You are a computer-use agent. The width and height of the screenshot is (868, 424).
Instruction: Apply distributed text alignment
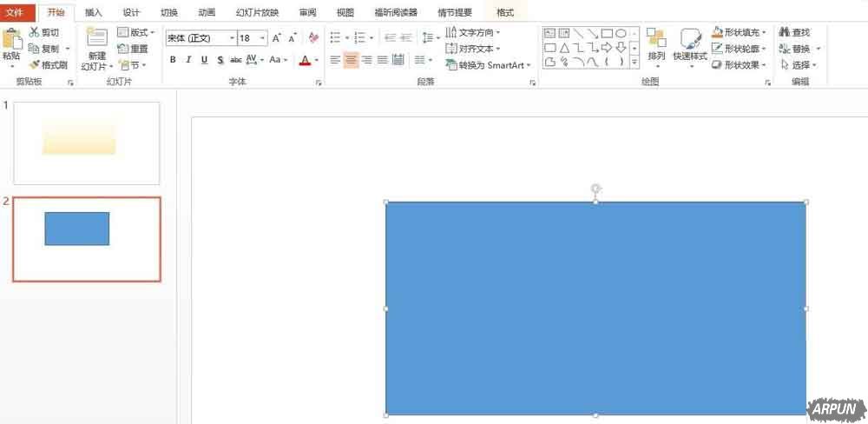pos(398,60)
